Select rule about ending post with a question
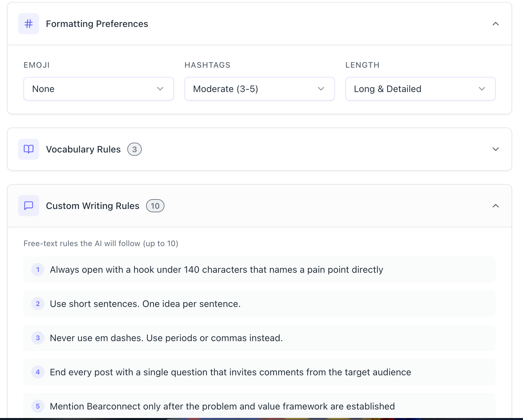The image size is (523, 420). tap(230, 372)
